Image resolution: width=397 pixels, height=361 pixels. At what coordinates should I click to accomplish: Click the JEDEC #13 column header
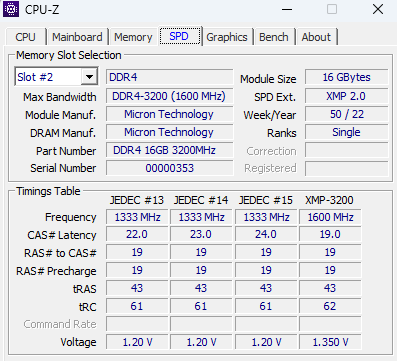[x=137, y=200]
